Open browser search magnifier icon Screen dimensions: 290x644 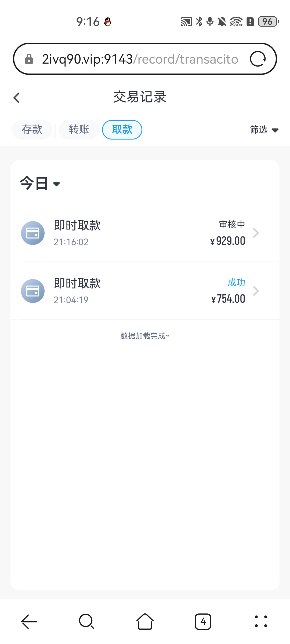(x=86, y=621)
